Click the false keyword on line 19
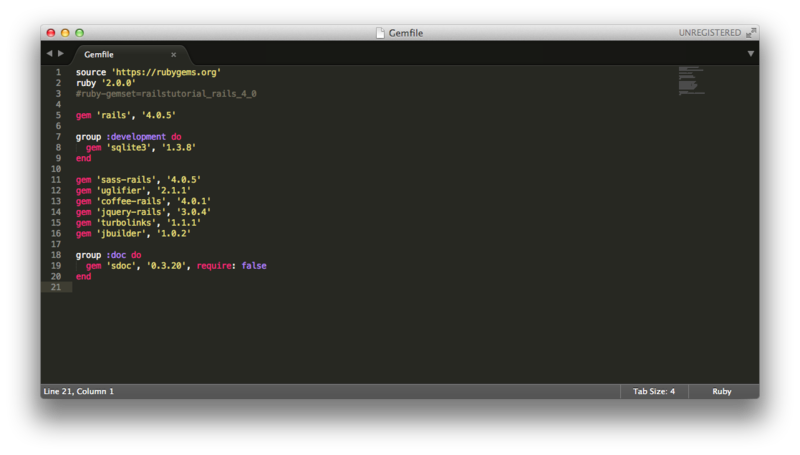The height and width of the screenshot is (455, 800). (254, 265)
